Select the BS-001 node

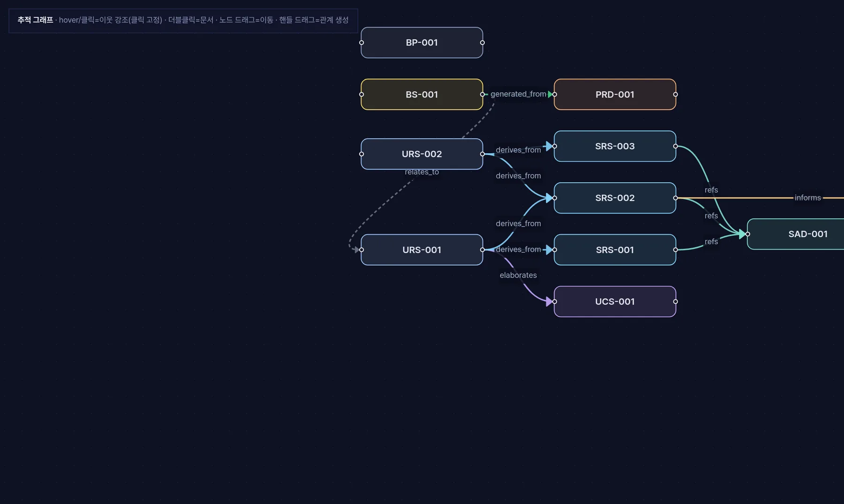tap(422, 94)
